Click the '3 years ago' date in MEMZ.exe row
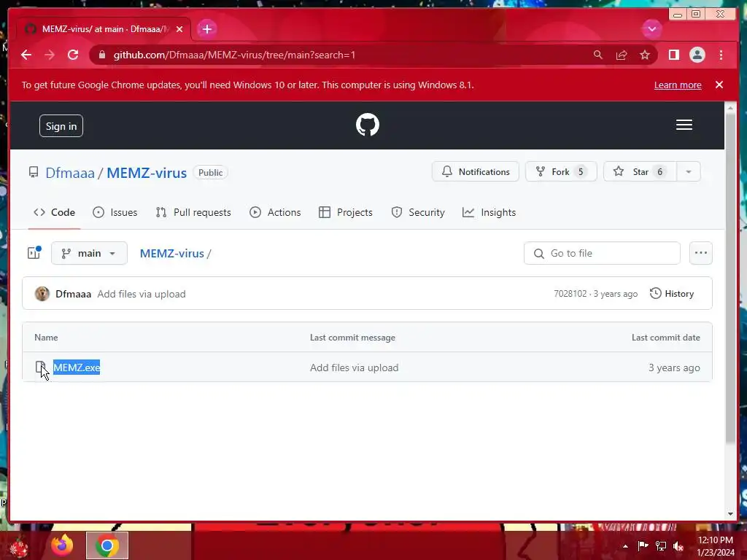The image size is (747, 560). click(674, 367)
